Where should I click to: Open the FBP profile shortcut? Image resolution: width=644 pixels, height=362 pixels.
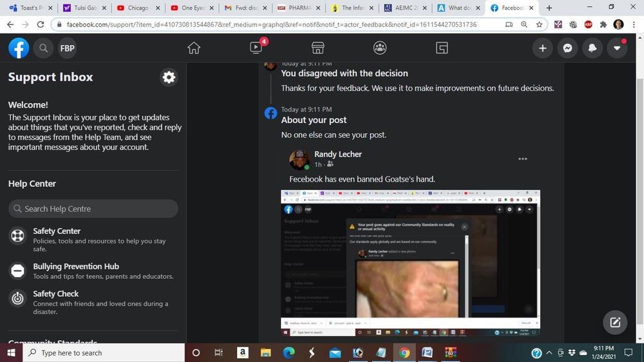[x=68, y=48]
